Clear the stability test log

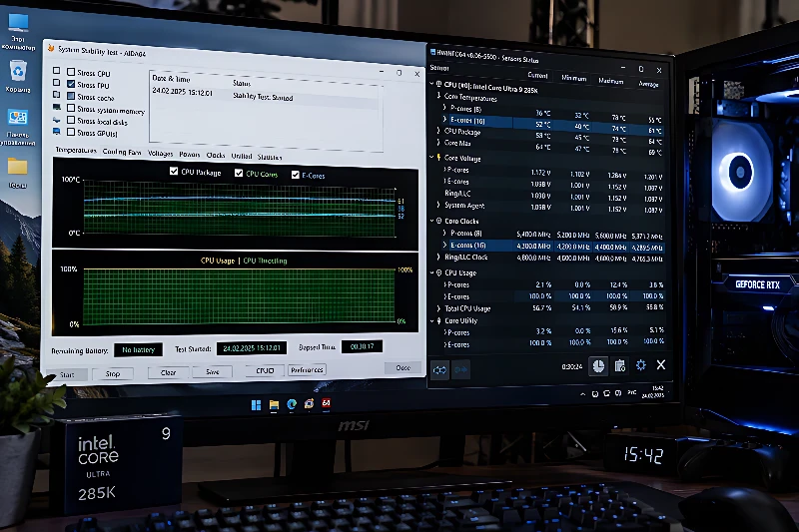168,372
